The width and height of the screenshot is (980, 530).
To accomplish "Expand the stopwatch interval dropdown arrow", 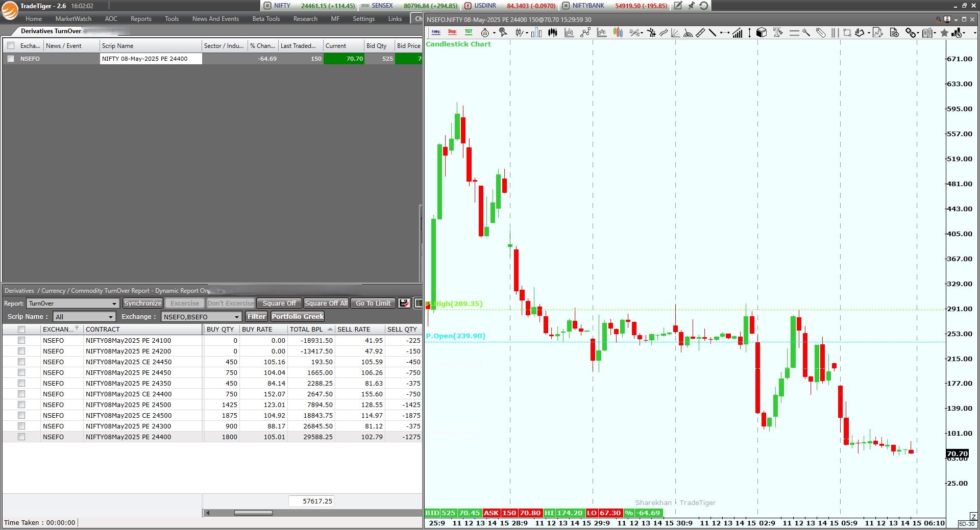I will pyautogui.click(x=494, y=33).
